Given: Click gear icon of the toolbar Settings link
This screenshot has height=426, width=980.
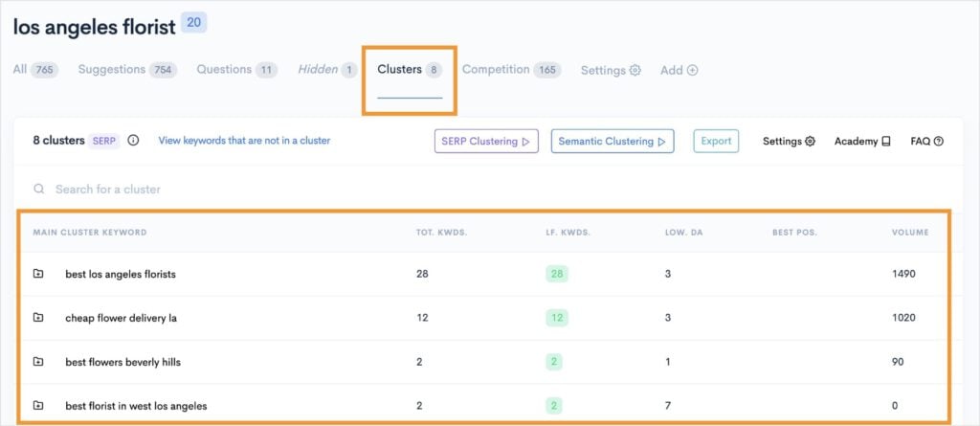Looking at the screenshot, I should tap(810, 142).
